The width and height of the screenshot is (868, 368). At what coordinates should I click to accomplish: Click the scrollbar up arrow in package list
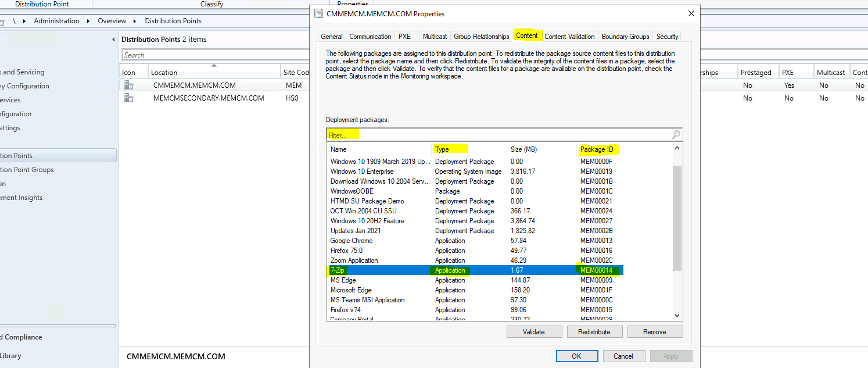[x=676, y=149]
